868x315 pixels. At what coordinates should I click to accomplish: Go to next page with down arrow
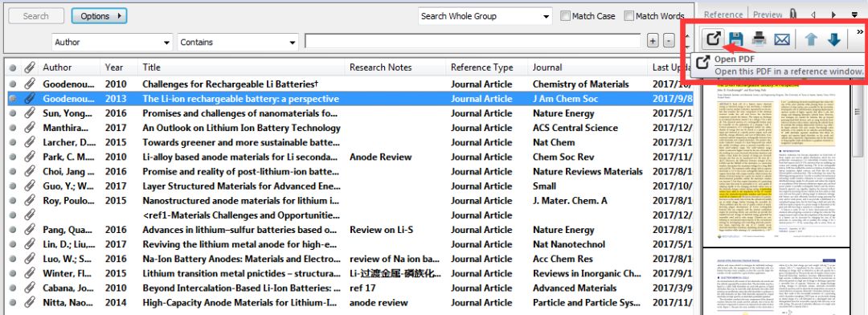834,39
